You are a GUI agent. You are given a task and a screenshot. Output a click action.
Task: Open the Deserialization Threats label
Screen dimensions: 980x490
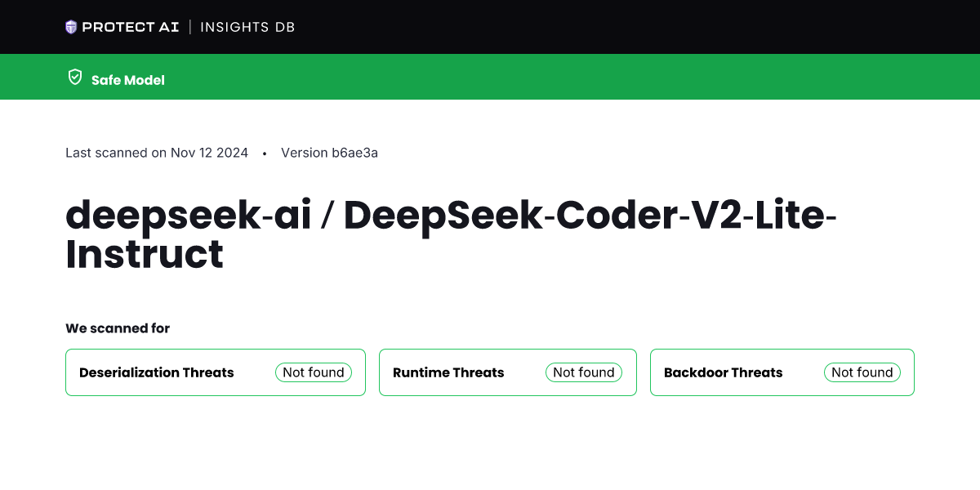pyautogui.click(x=157, y=372)
